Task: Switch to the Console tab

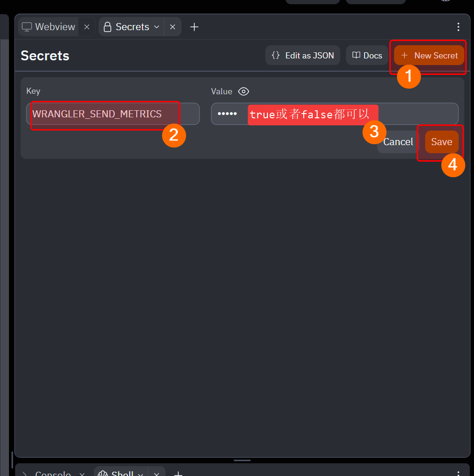Action: (x=52, y=473)
